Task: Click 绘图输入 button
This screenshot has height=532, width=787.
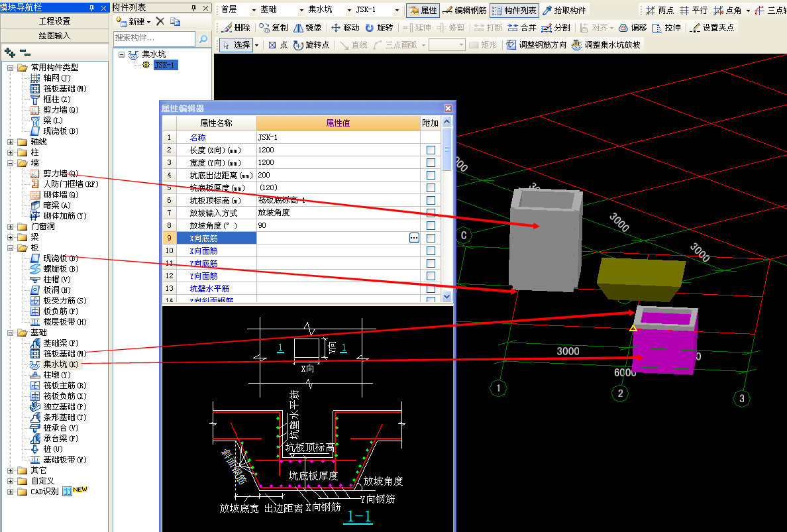Action: click(x=55, y=36)
